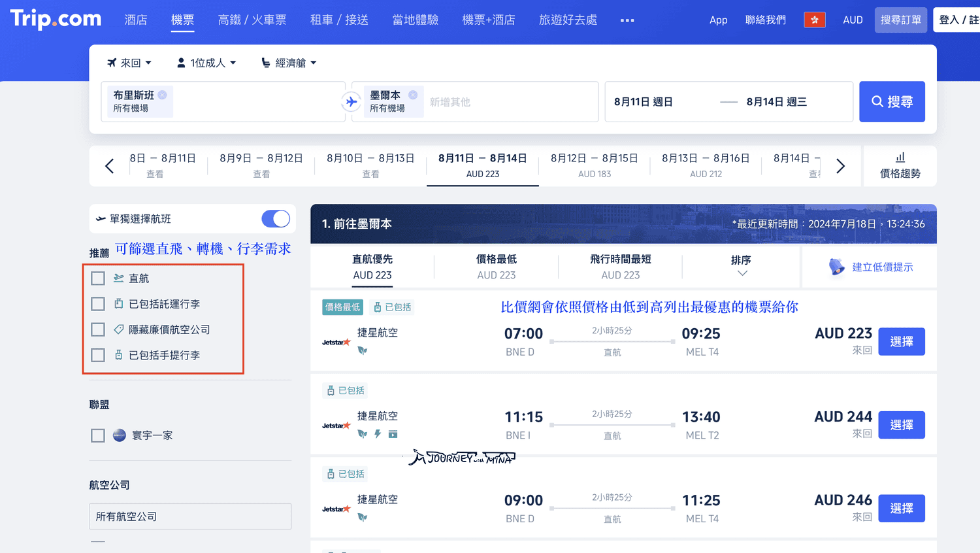This screenshot has height=553, width=980.
Task: Show later dates with right arrow
Action: click(841, 166)
